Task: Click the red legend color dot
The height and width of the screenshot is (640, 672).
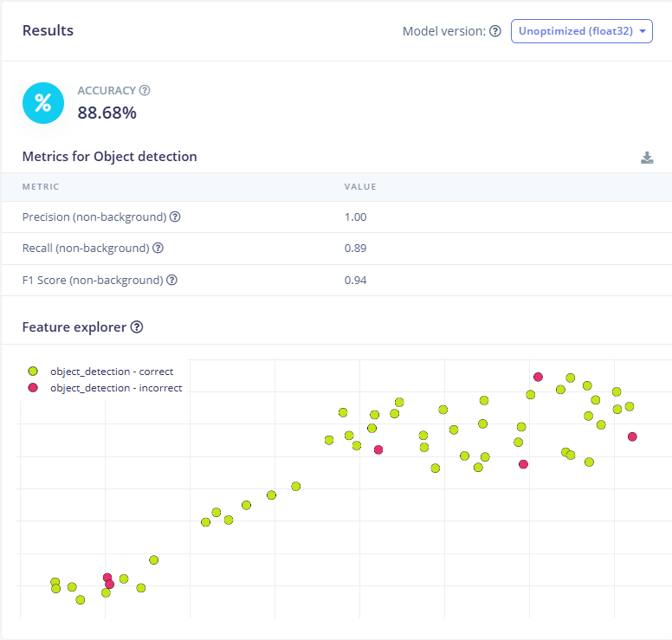Action: point(33,388)
